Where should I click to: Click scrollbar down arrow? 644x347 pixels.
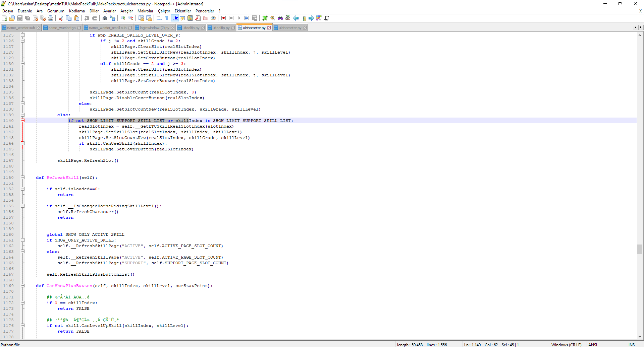(x=640, y=337)
